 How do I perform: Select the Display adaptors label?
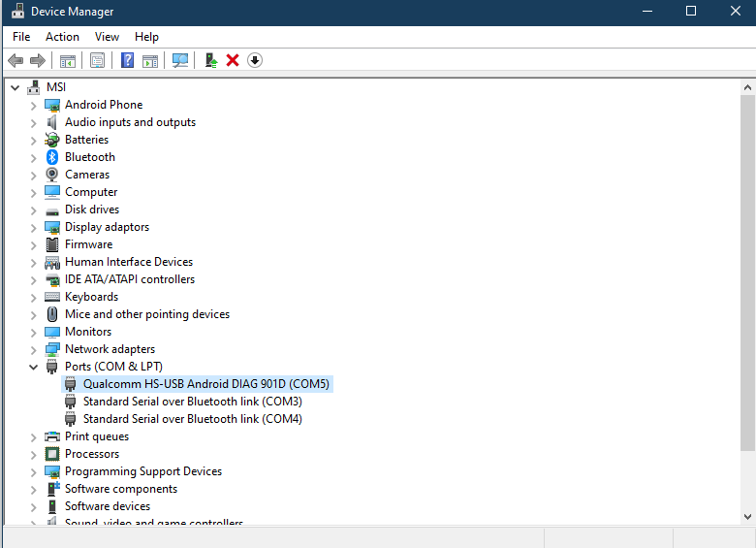point(107,227)
